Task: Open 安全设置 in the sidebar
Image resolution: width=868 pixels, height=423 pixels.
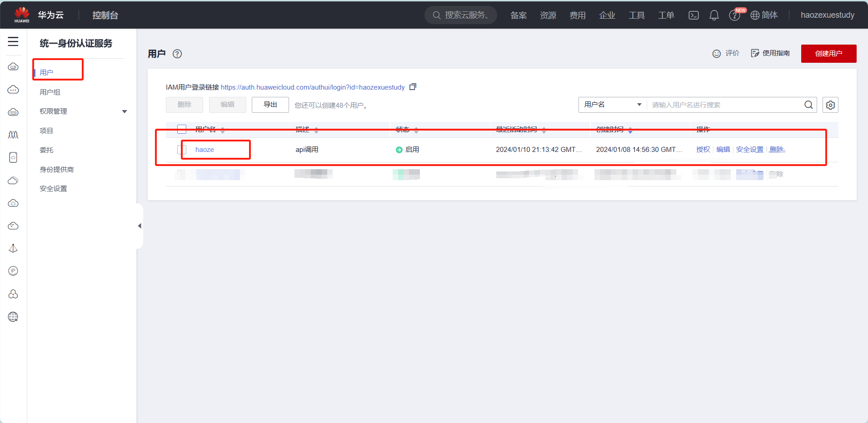Action: (53, 188)
